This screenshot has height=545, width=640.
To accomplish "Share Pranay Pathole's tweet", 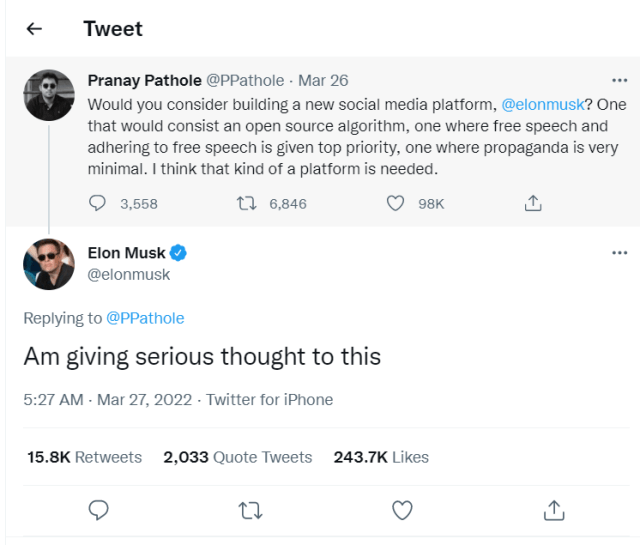I will coord(533,203).
